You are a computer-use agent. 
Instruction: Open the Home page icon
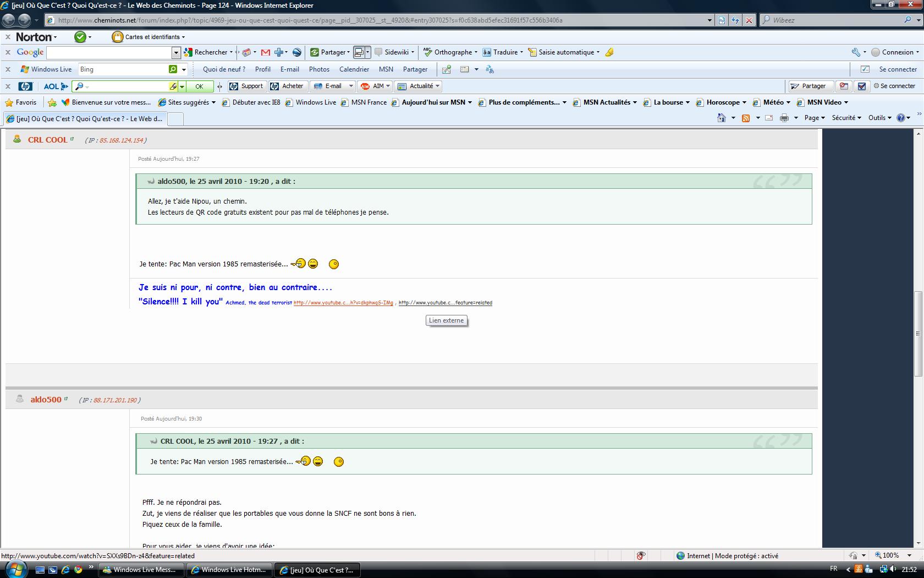point(721,118)
